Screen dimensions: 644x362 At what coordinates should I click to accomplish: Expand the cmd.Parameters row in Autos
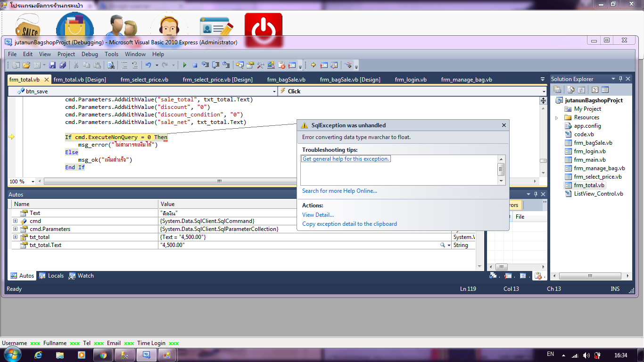pyautogui.click(x=16, y=229)
